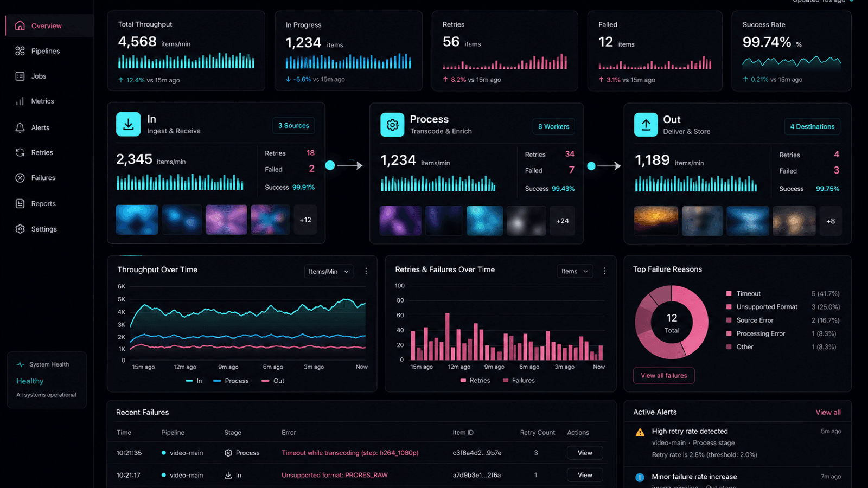Screen dimensions: 868x488
Task: Click the Out stage upload icon
Action: click(x=646, y=125)
